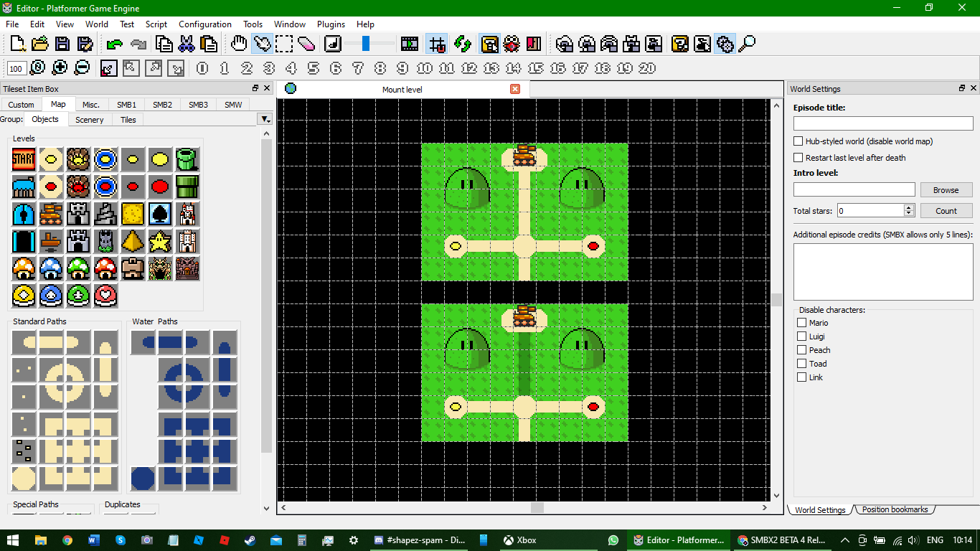This screenshot has width=980, height=551.
Task: Enable Restart last level after death
Action: (x=798, y=158)
